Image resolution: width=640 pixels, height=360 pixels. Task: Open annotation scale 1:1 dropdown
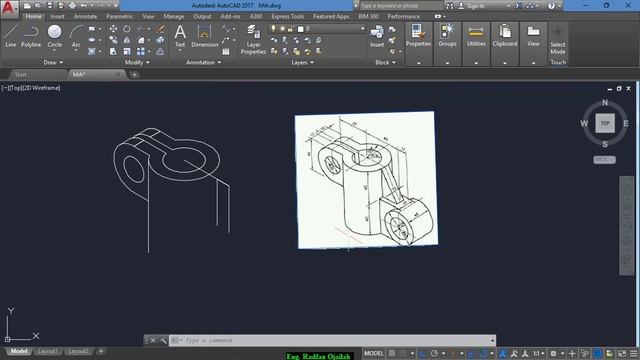pos(539,353)
